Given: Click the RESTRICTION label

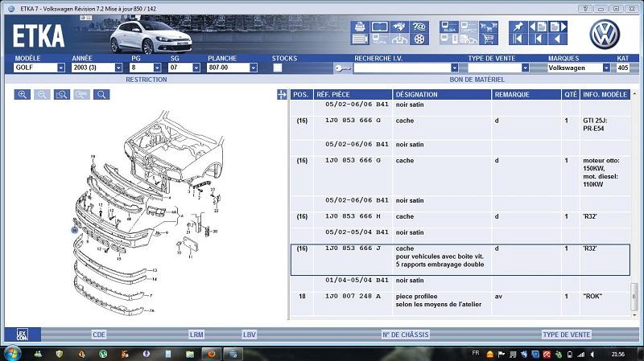Looking at the screenshot, I should (147, 80).
